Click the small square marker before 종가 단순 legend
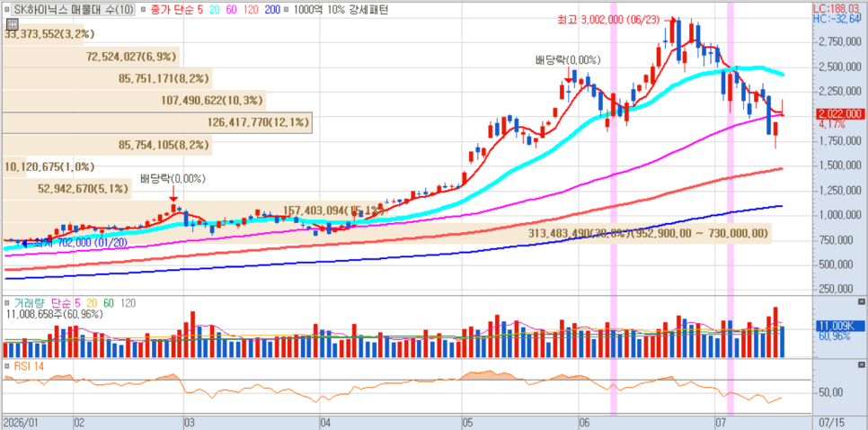868x430 pixels. pyautogui.click(x=144, y=9)
